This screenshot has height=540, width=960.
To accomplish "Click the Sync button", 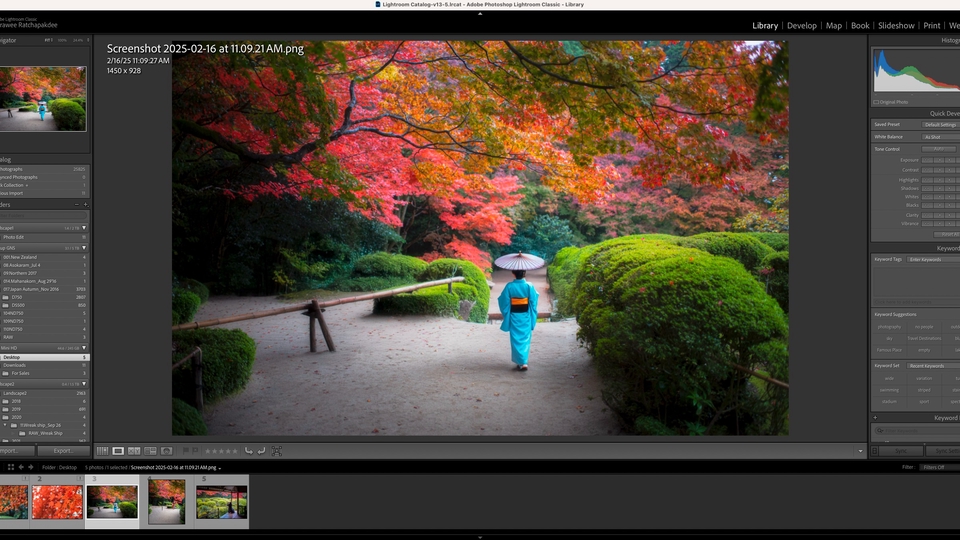I will pyautogui.click(x=901, y=451).
